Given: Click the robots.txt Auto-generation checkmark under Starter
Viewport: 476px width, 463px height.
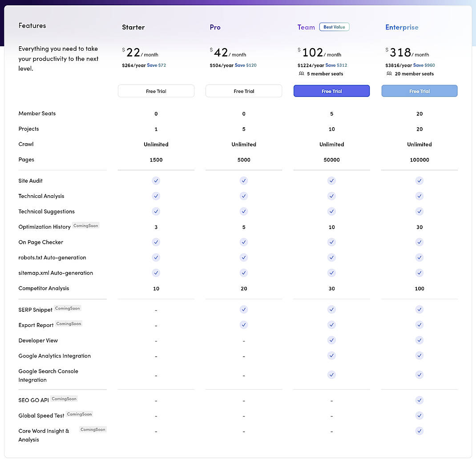Looking at the screenshot, I should (156, 257).
